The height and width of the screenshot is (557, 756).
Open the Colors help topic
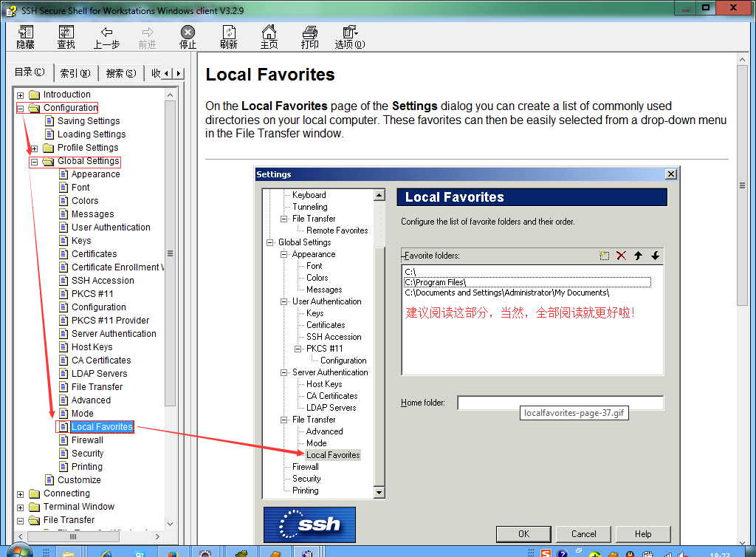(85, 201)
